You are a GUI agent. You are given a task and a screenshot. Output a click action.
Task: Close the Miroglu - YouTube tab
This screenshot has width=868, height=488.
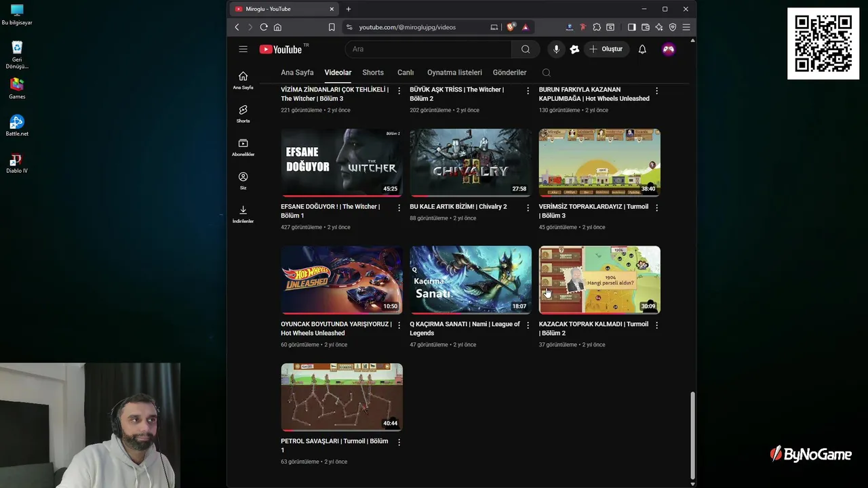pos(332,9)
